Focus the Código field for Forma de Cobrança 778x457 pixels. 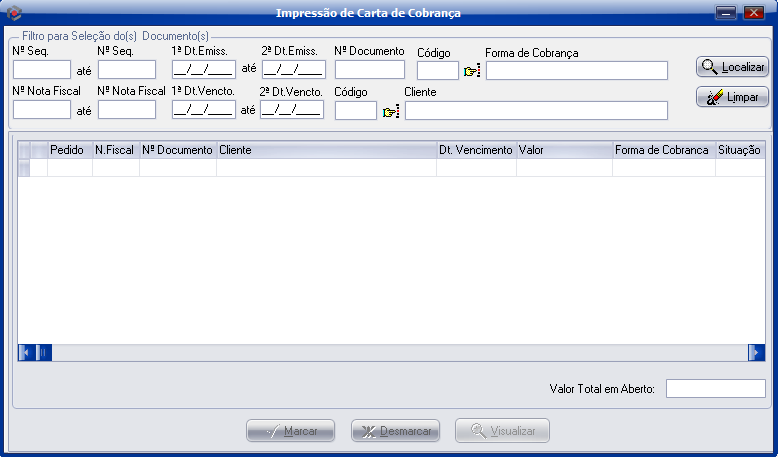tap(438, 70)
